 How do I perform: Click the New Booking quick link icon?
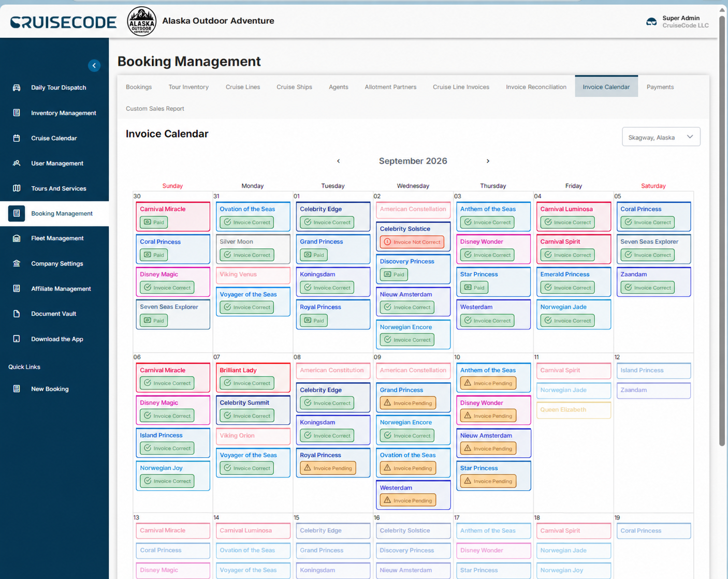[x=17, y=389]
